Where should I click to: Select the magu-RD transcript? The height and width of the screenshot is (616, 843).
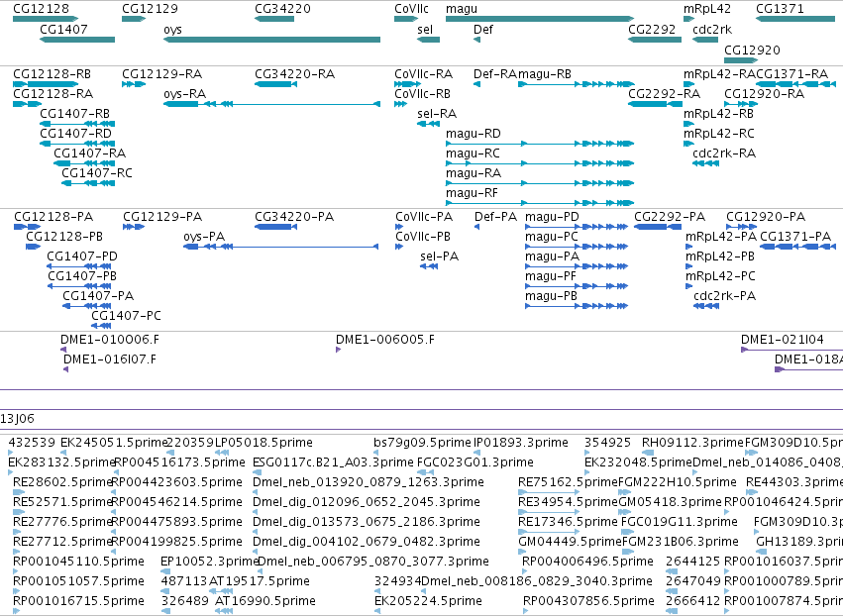pyautogui.click(x=474, y=134)
